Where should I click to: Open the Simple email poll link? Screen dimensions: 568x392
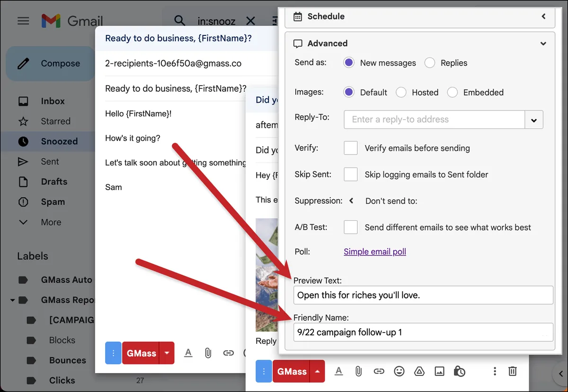375,252
